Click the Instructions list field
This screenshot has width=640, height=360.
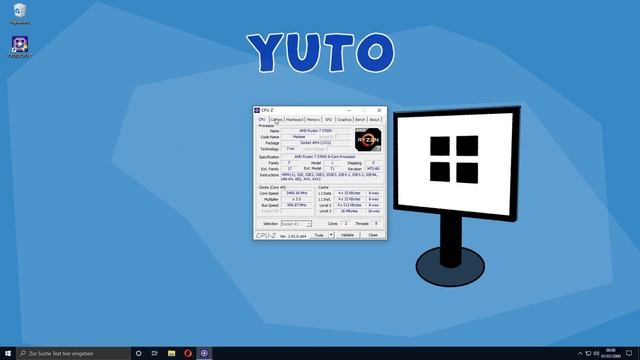tap(331, 177)
